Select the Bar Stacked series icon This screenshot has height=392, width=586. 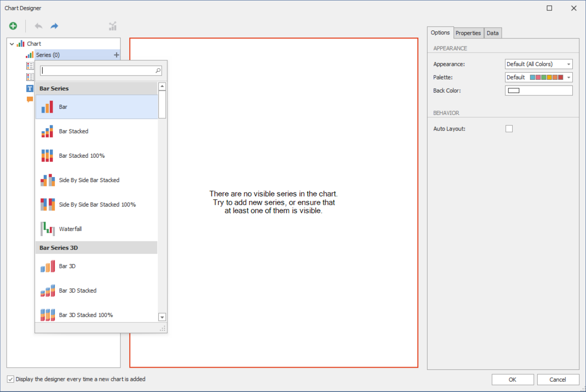coord(47,131)
